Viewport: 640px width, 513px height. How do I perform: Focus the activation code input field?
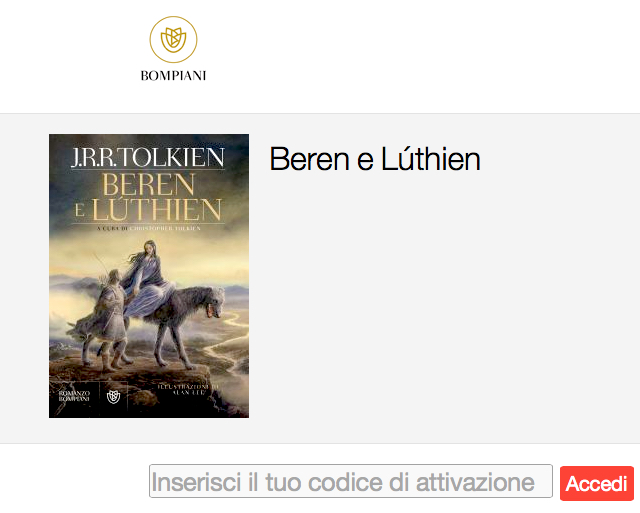coord(351,481)
